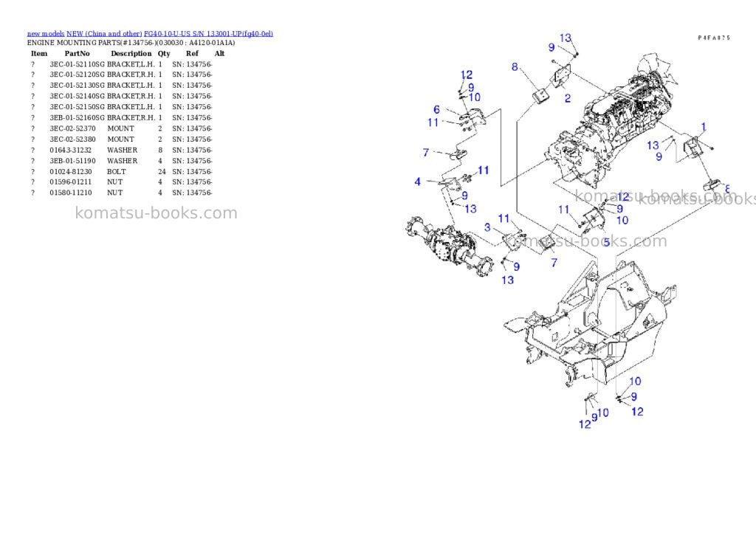Click the "Item" column header

[39, 53]
